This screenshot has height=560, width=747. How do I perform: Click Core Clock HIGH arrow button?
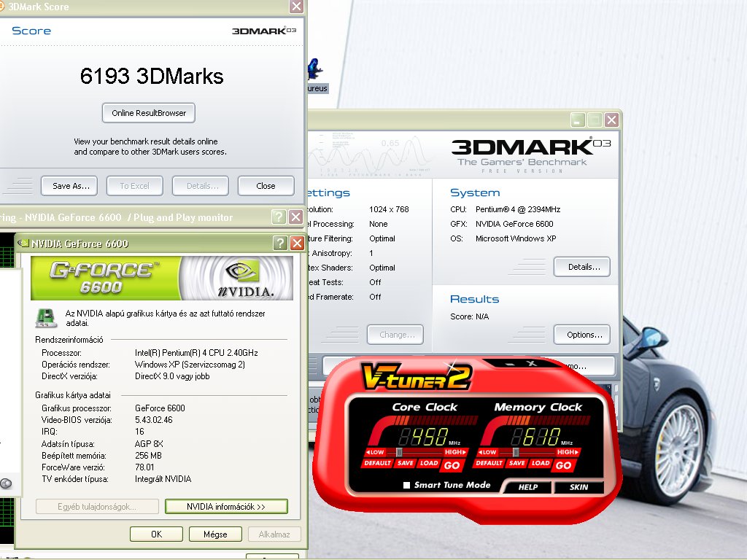point(455,452)
